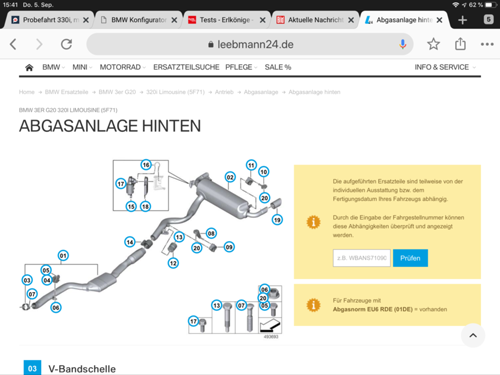Tap the 15:41 clock in status bar
Image resolution: width=500 pixels, height=375 pixels.
(10, 5)
